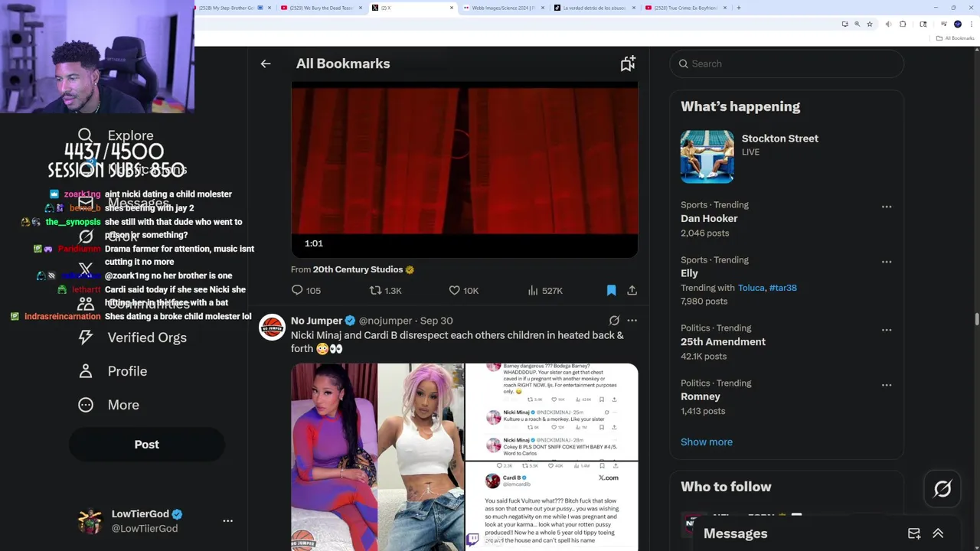The height and width of the screenshot is (551, 980).
Task: Open Explore search icon in sidebar
Action: coord(85,135)
